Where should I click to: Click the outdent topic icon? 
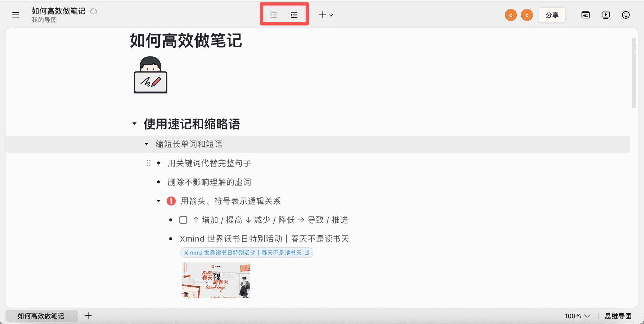click(294, 15)
